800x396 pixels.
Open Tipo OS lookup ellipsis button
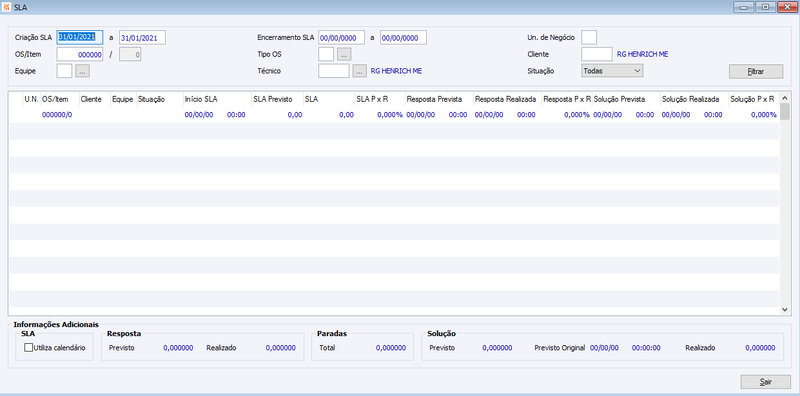pyautogui.click(x=344, y=54)
